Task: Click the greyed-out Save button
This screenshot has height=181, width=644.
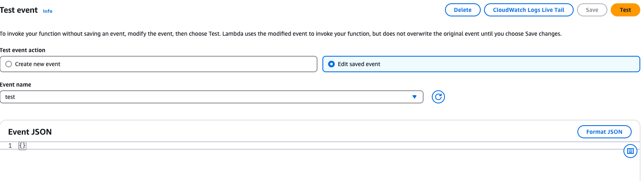Action: pos(592,10)
